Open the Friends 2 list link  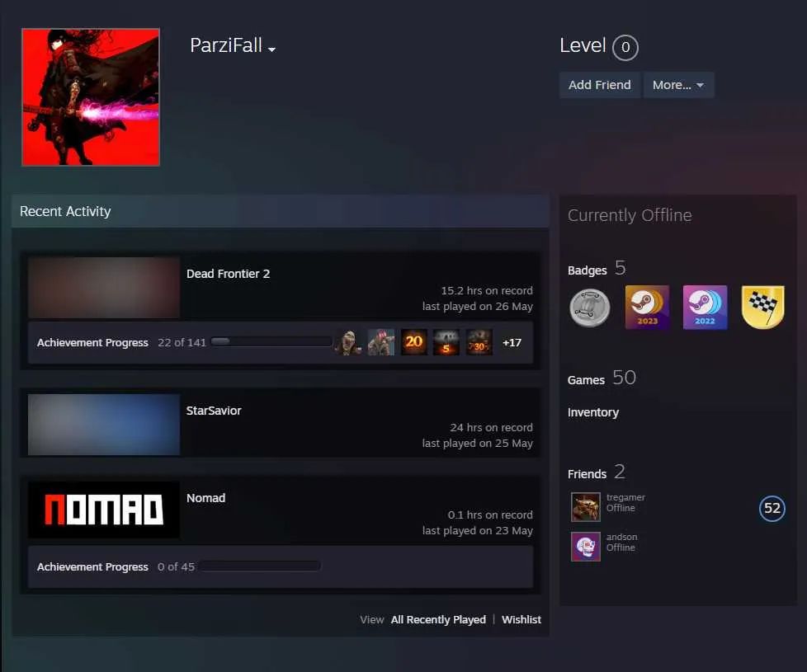(x=597, y=472)
